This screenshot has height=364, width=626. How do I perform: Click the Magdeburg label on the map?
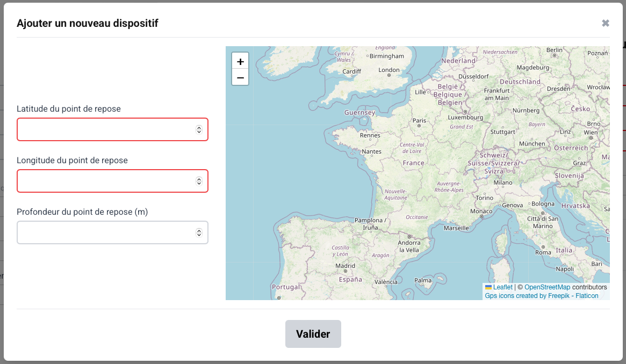(533, 68)
